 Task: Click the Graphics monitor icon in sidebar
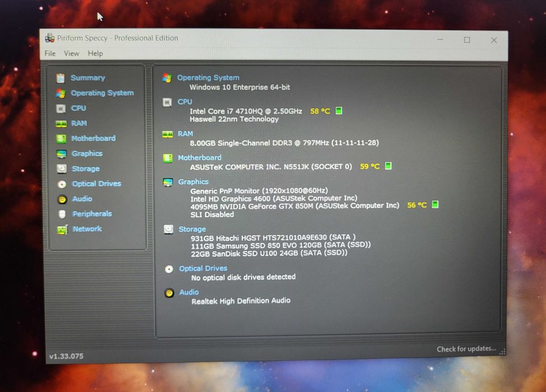62,154
